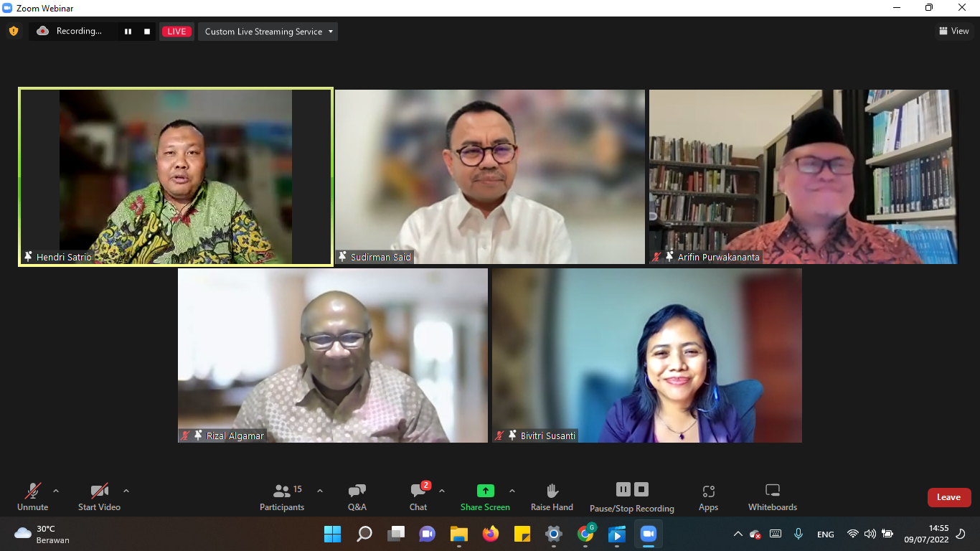Open the View layout menu
Image resolution: width=980 pixels, height=551 pixels.
click(x=954, y=31)
